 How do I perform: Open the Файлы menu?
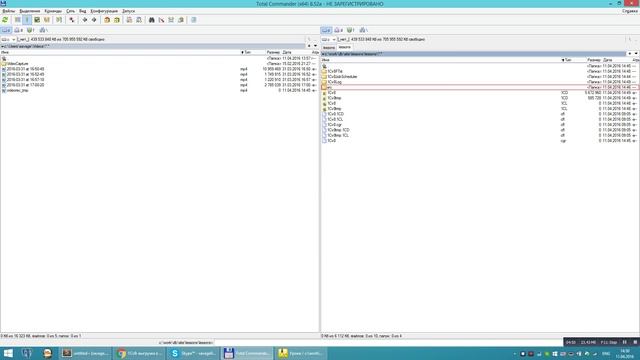tap(9, 11)
